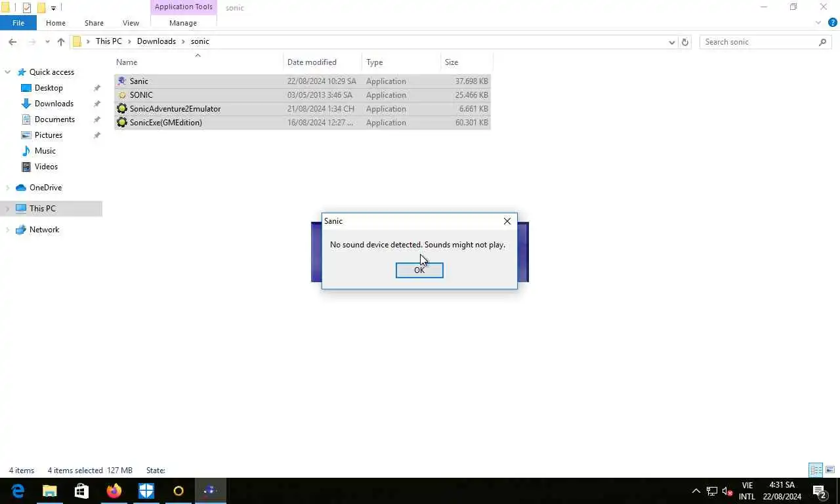Open File Explorer from the taskbar
The width and height of the screenshot is (840, 504).
pos(50,491)
